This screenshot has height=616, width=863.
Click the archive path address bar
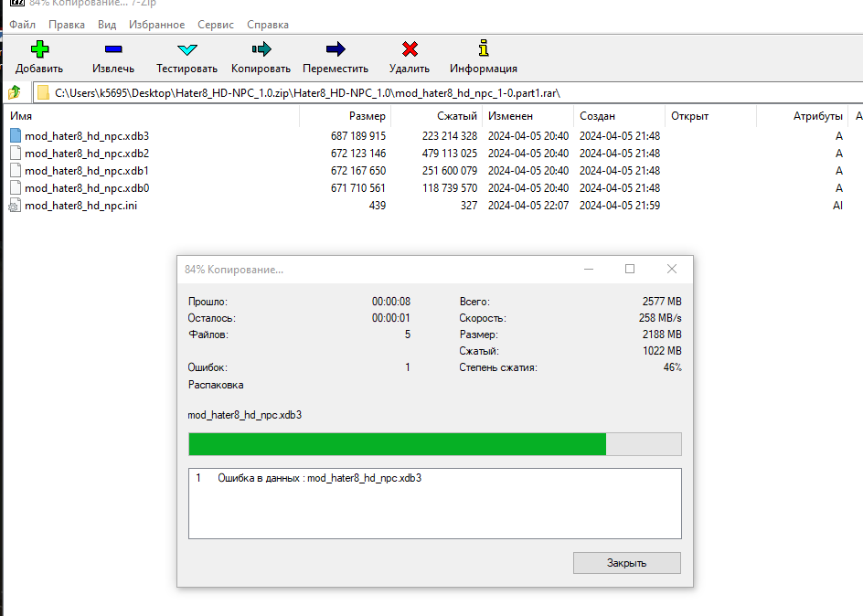point(366,91)
